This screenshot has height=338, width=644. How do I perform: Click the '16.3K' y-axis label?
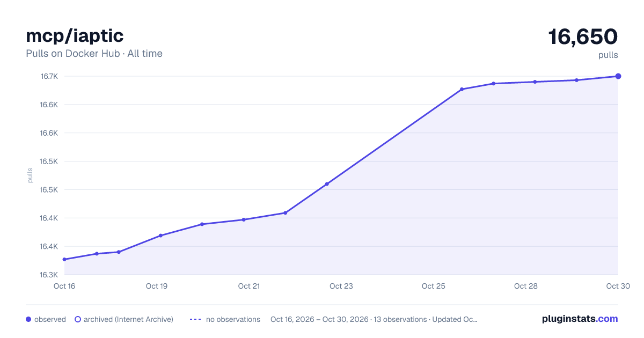coord(49,275)
